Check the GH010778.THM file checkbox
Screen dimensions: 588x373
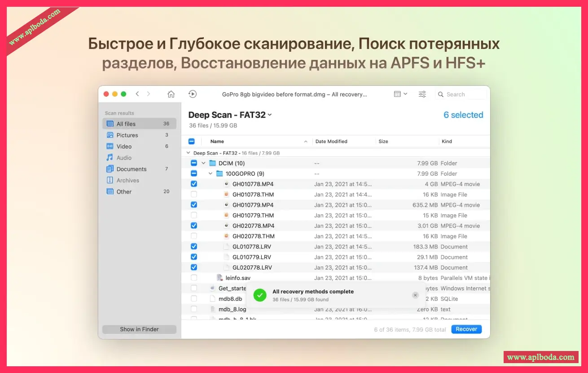193,194
